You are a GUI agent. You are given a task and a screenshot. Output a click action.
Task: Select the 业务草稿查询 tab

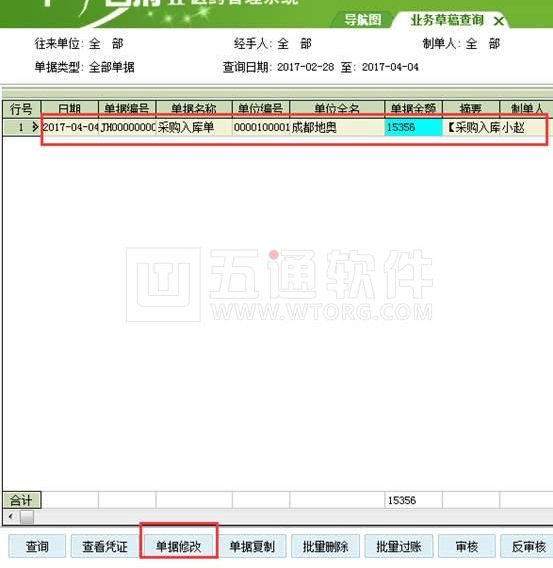click(x=447, y=20)
